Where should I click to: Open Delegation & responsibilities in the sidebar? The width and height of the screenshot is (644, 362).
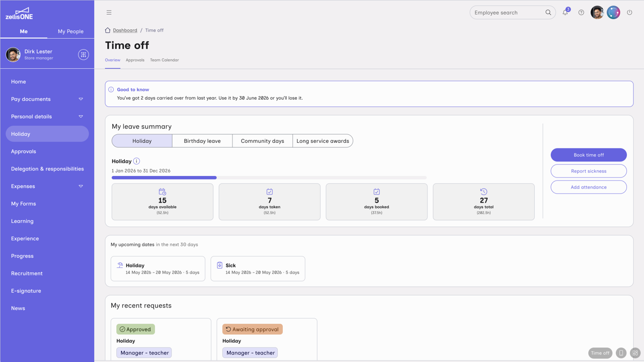point(47,169)
